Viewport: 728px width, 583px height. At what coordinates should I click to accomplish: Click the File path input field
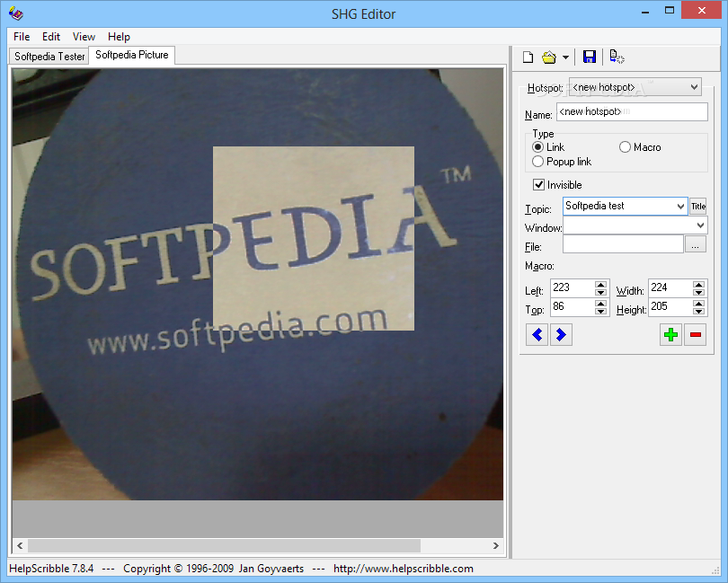point(623,244)
